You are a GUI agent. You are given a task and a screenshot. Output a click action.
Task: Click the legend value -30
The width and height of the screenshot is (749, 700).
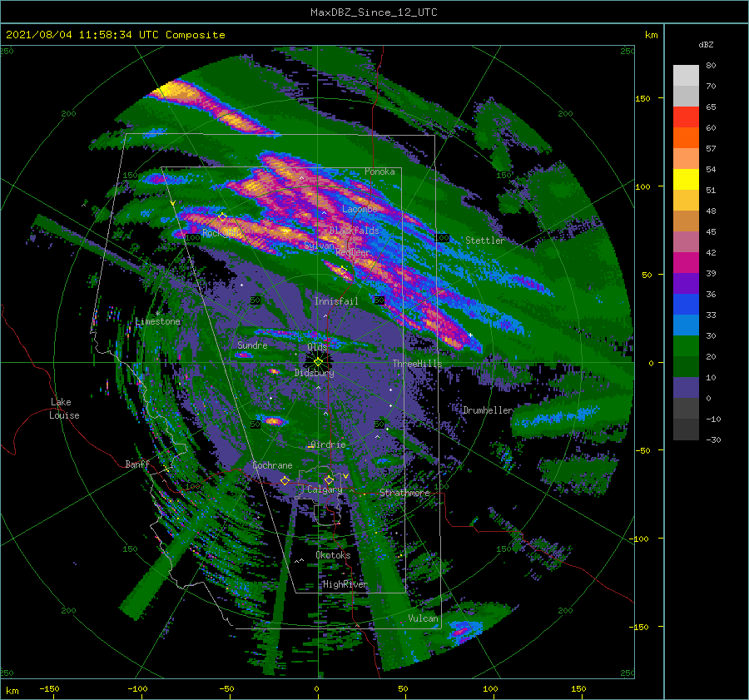pyautogui.click(x=713, y=439)
